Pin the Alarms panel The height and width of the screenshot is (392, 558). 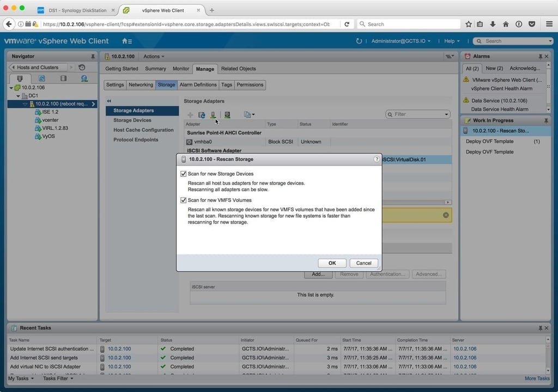pos(540,56)
